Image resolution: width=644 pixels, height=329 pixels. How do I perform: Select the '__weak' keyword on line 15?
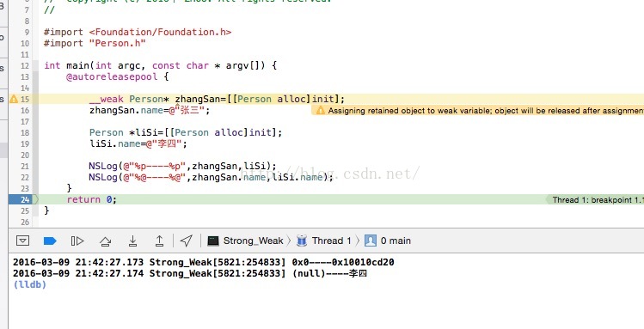click(107, 99)
